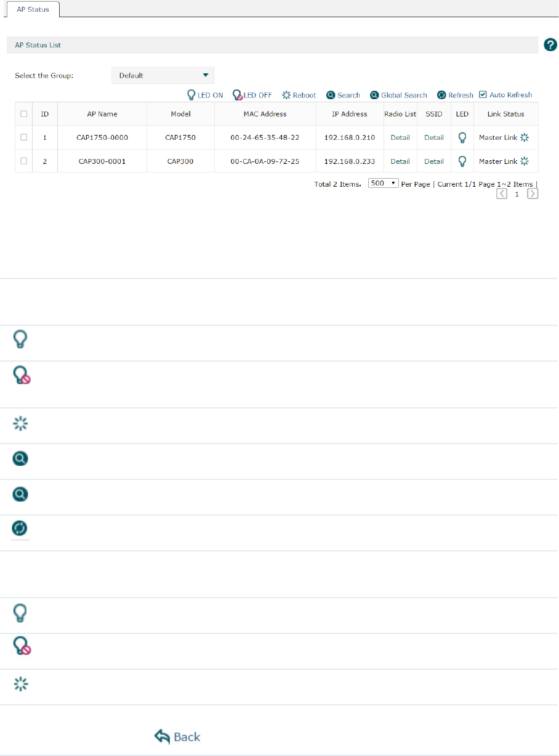Click the AP name CAP300-0001
The image size is (559, 756).
pos(102,161)
